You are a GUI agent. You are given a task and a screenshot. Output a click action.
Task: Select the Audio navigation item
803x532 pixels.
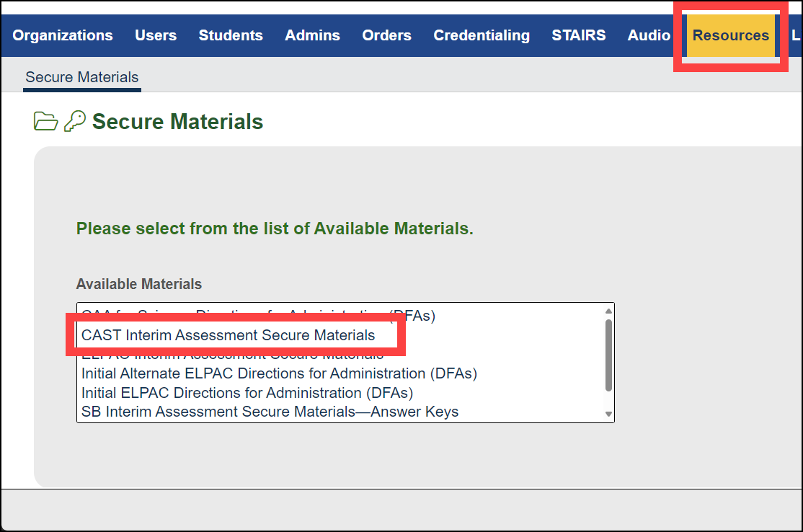[x=649, y=35]
